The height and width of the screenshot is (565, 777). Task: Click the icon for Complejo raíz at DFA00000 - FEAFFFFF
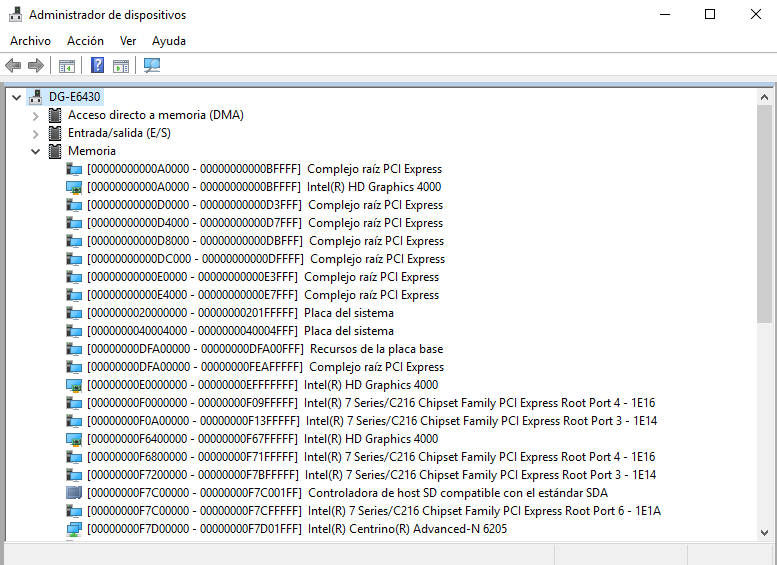click(x=74, y=367)
